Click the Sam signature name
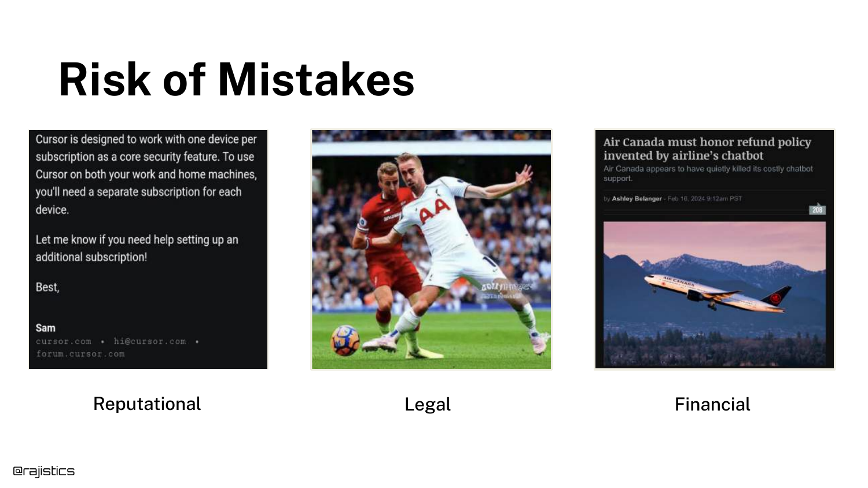 tap(46, 328)
